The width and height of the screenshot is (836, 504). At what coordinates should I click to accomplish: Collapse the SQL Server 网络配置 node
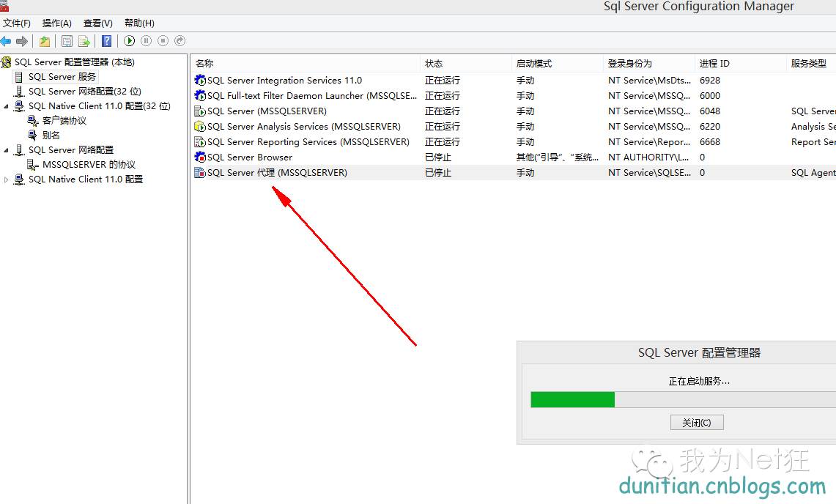coord(6,150)
